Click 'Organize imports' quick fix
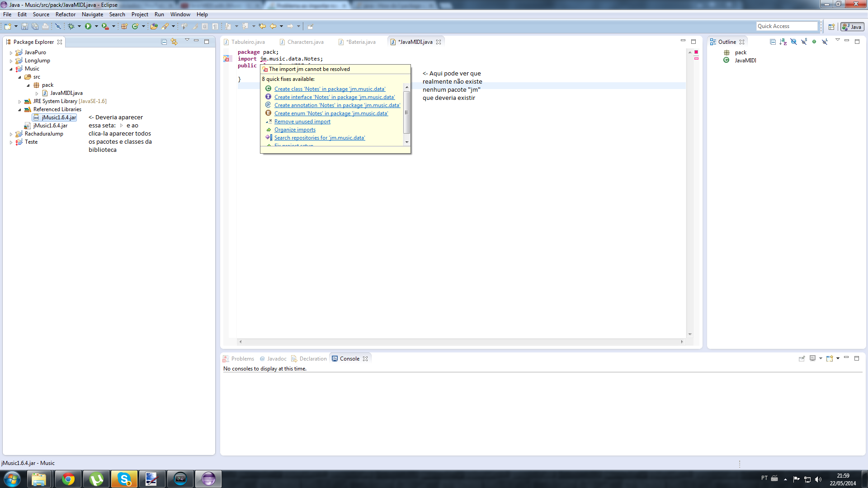 [x=295, y=130]
